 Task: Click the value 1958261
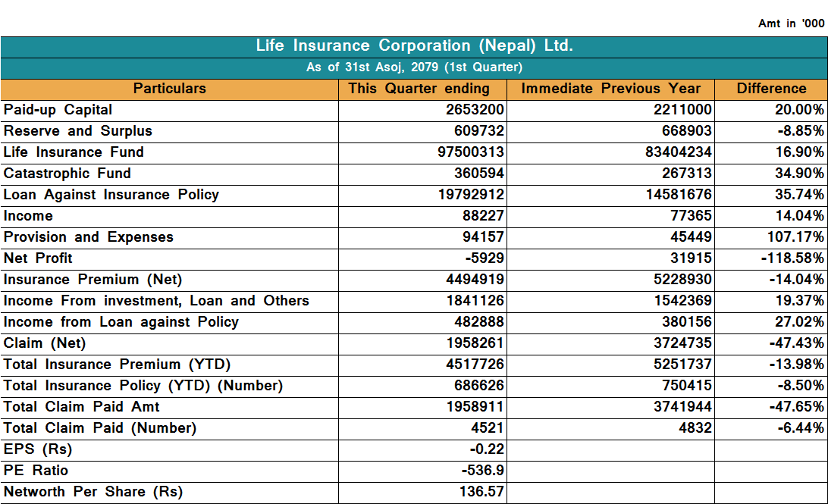pos(475,343)
